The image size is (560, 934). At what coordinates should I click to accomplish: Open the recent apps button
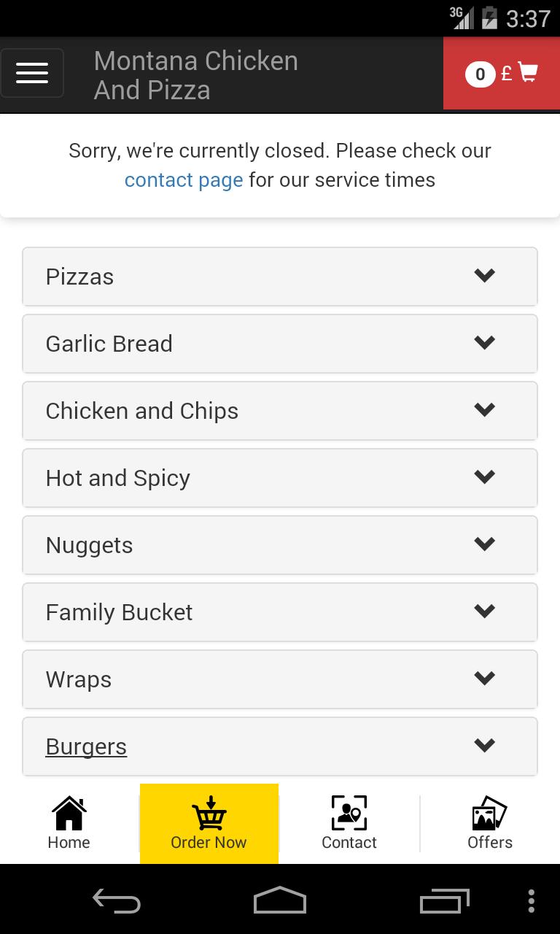tap(445, 901)
